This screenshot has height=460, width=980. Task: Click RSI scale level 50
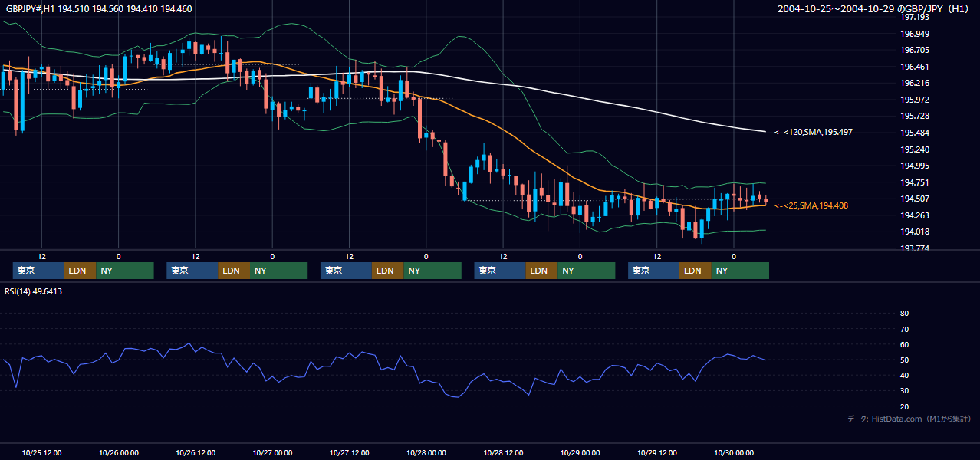point(904,360)
